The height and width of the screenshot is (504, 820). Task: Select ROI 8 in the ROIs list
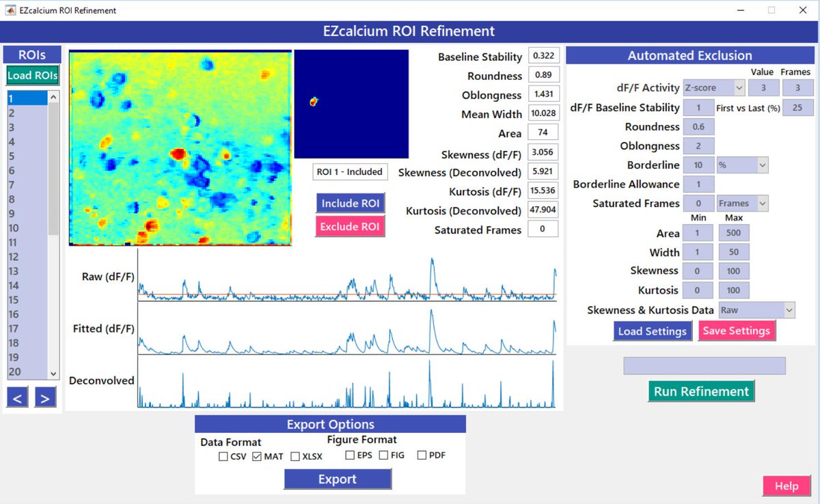pos(27,199)
